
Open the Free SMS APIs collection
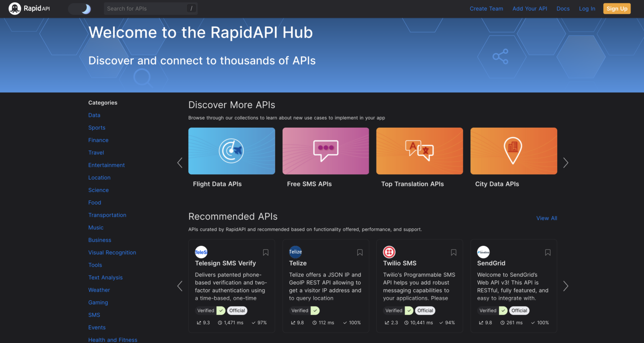point(325,151)
